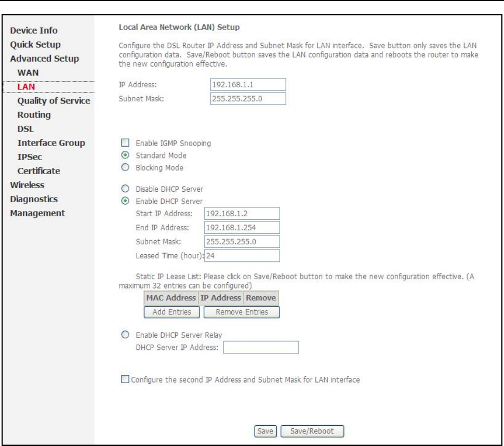Screen dimensions: 504x446
Task: Check Configure the second IP Address option
Action: [x=125, y=379]
